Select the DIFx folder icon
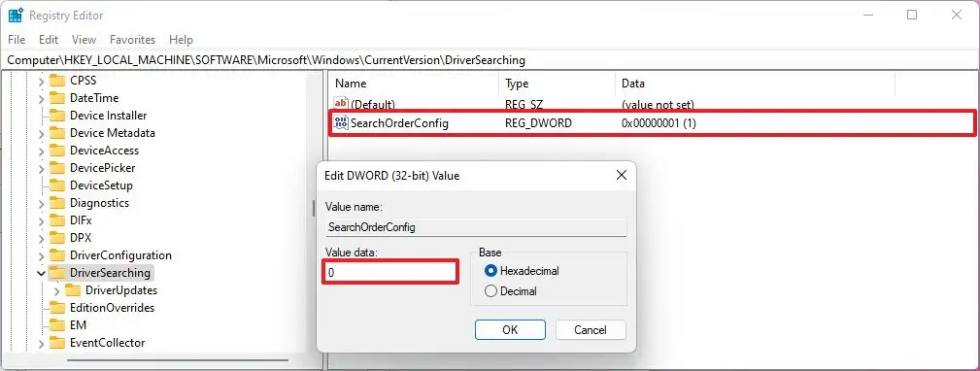The height and width of the screenshot is (371, 980). 57,219
